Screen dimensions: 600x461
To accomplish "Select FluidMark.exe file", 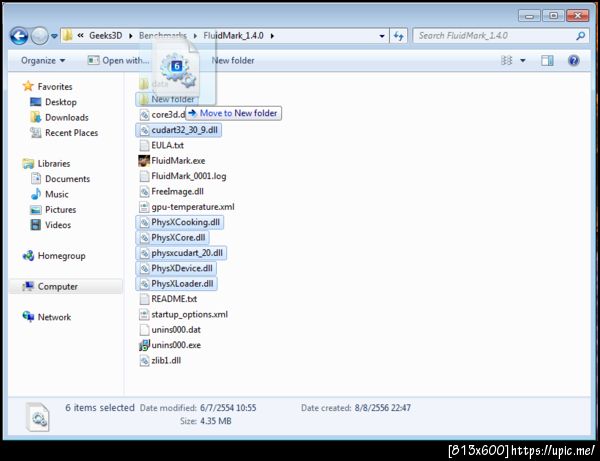I will tap(172, 161).
